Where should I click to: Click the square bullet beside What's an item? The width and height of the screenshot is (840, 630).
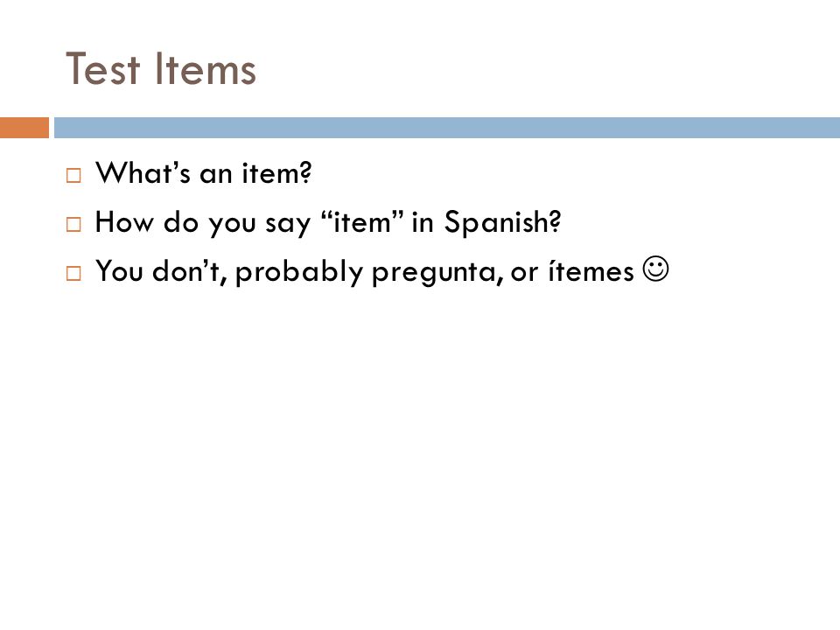point(73,175)
